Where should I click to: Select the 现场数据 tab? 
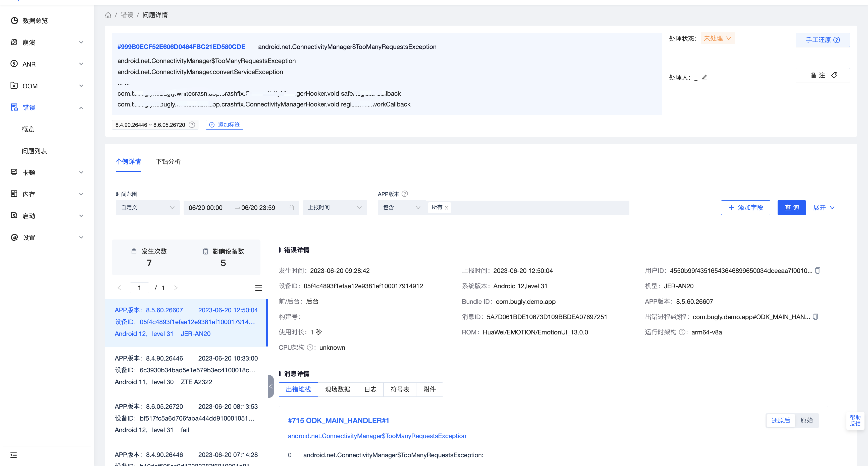click(x=337, y=389)
